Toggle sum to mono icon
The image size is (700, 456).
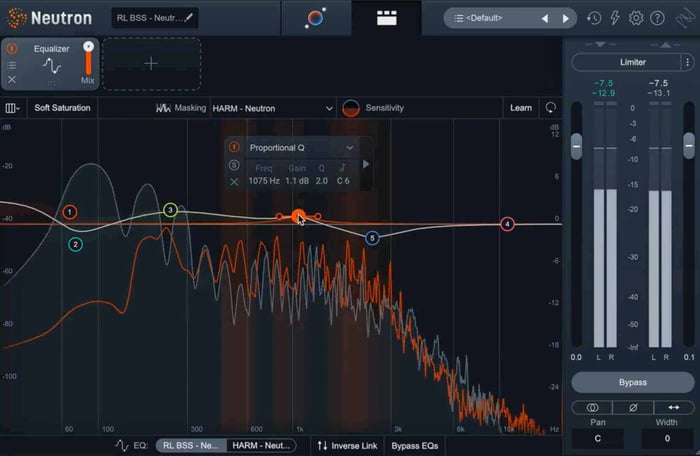pyautogui.click(x=592, y=407)
